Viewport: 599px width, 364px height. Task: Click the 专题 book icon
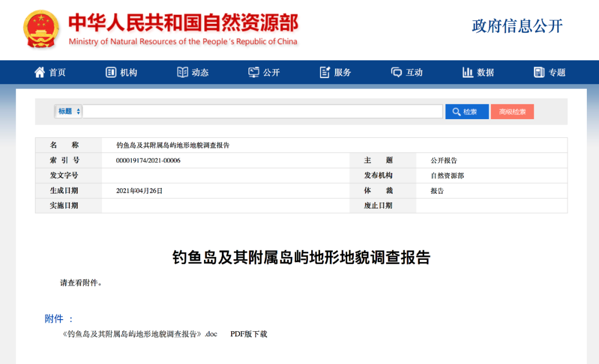coord(538,71)
